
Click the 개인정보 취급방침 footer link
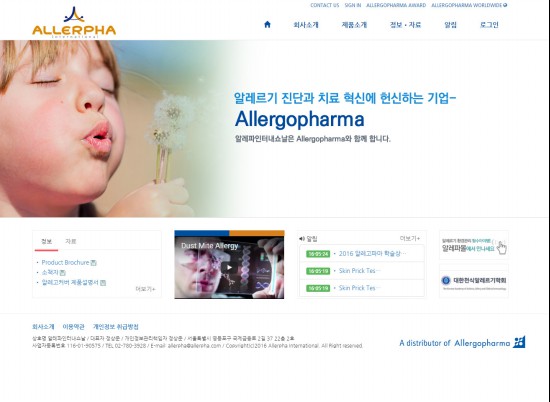point(115,327)
